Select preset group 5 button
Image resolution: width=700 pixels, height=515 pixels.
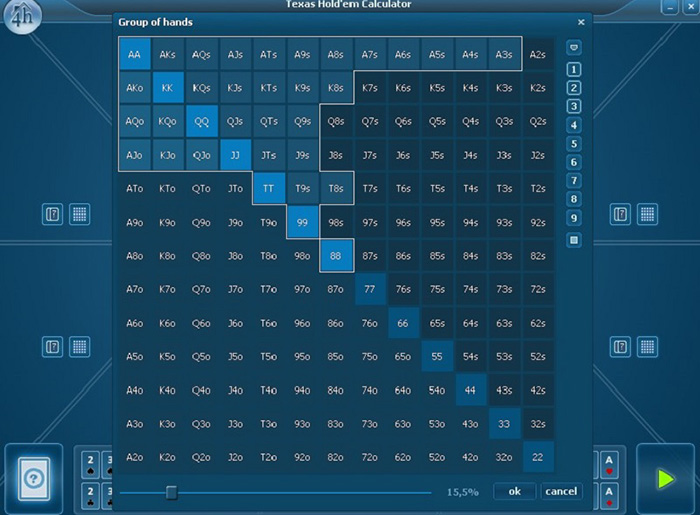click(x=574, y=144)
